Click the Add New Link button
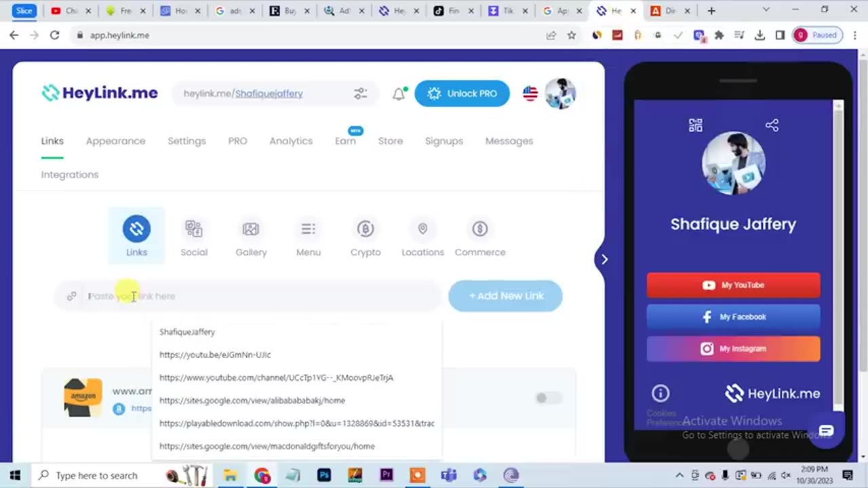868x488 pixels. click(505, 296)
